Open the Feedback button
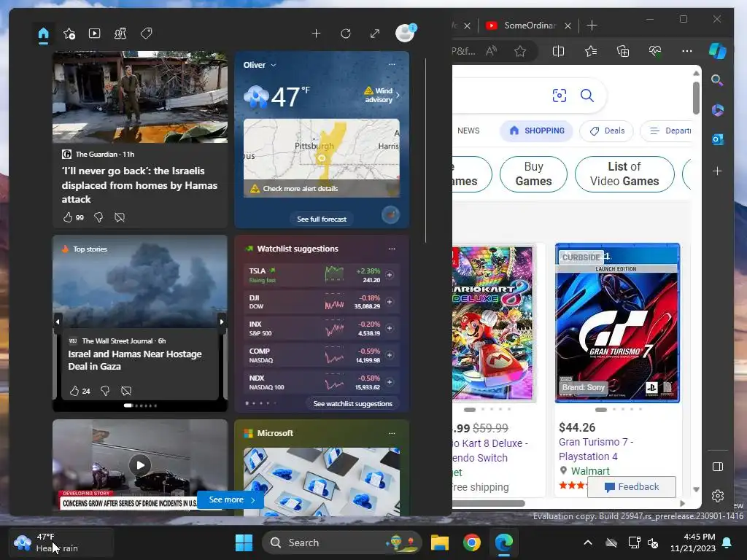The image size is (747, 560). [631, 486]
